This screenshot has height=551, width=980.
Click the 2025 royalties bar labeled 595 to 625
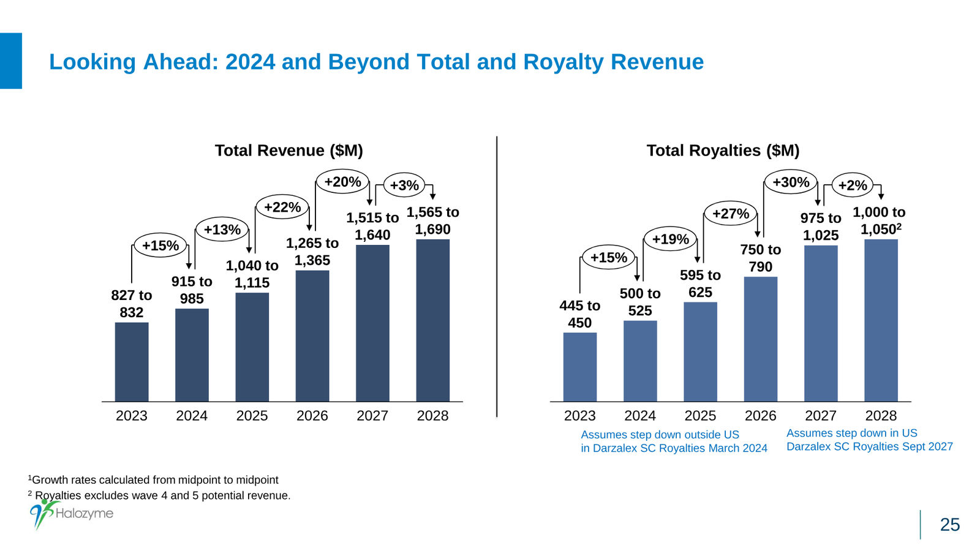coord(700,352)
